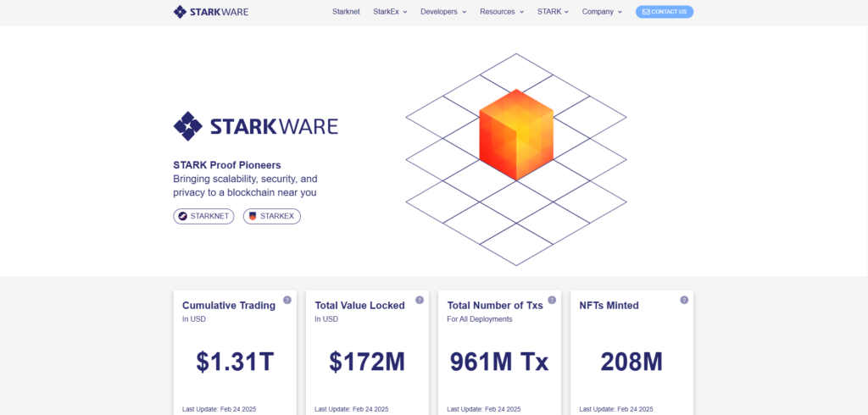Click the Starknet logo icon in pill
The image size is (868, 415).
coord(183,216)
